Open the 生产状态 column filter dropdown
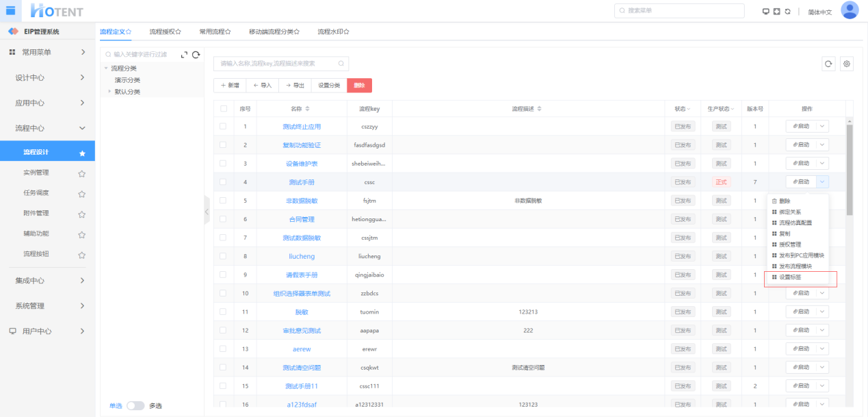 (x=733, y=110)
